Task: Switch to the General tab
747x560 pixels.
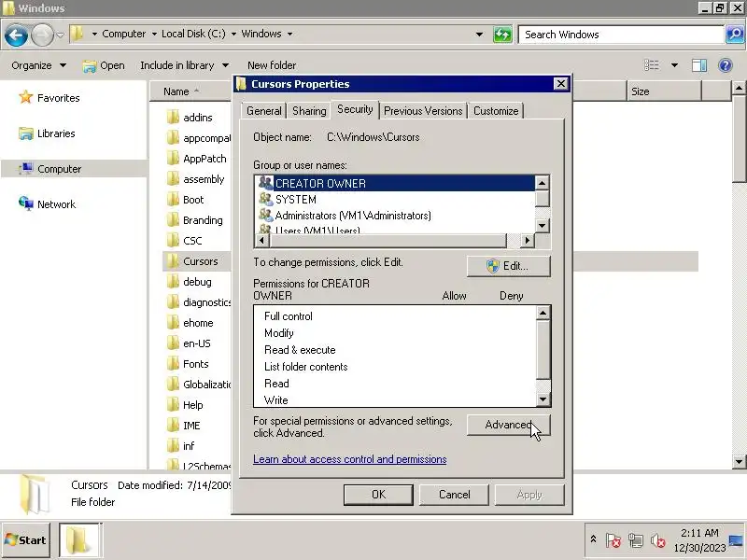Action: (264, 111)
